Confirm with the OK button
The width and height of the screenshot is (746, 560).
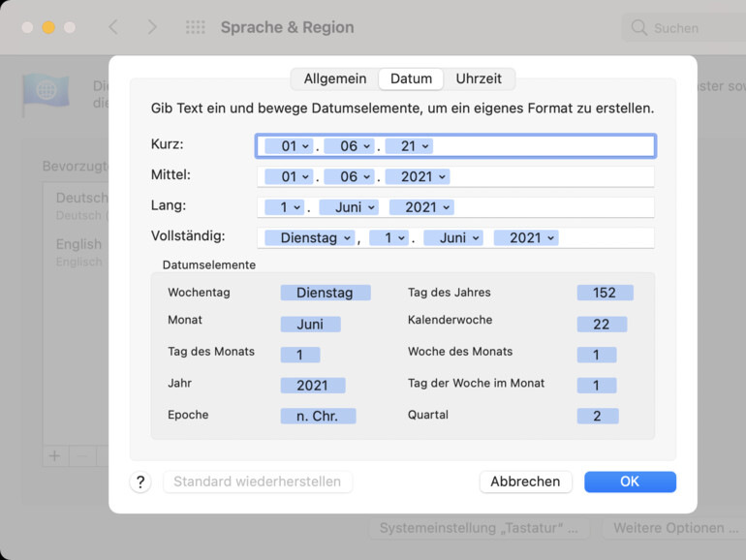(x=630, y=482)
